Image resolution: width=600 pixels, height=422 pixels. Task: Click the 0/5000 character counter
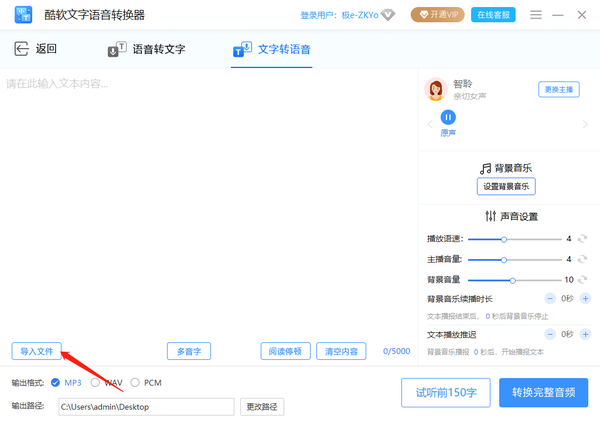pyautogui.click(x=396, y=351)
